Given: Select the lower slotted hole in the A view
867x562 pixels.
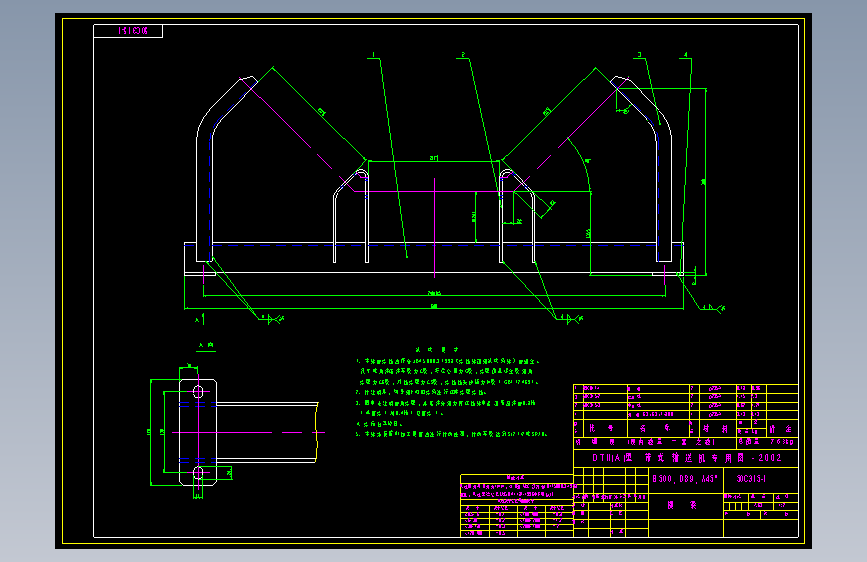Looking at the screenshot, I should click(x=198, y=473).
